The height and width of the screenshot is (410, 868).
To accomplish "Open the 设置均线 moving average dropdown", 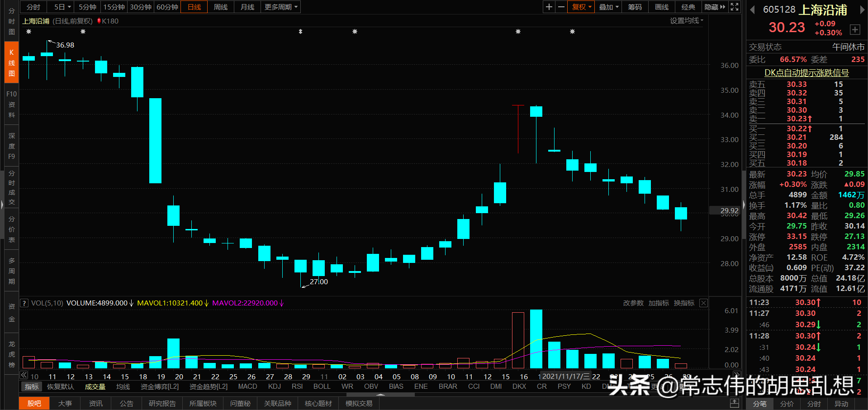I will coord(686,20).
